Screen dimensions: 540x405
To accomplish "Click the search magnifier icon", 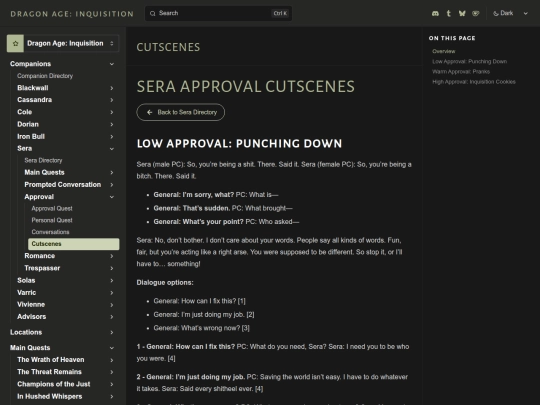I will click(153, 13).
